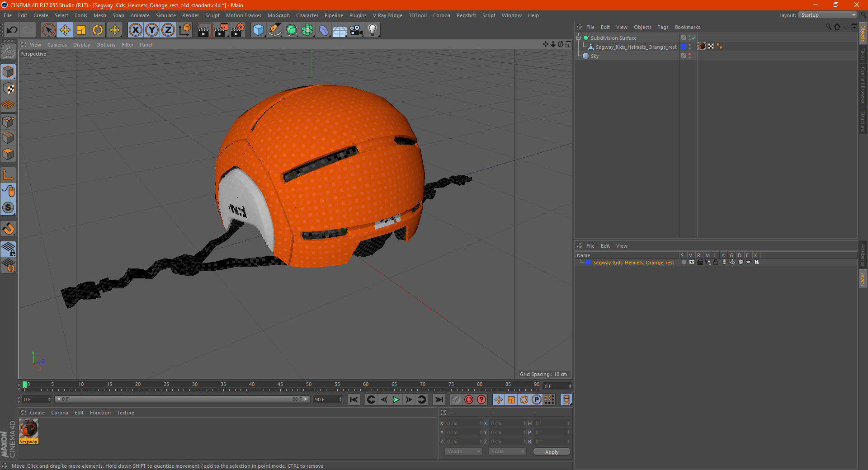Screen dimensions: 868x470
Task: Toggle View eye for Segway layer
Action: coord(692,262)
